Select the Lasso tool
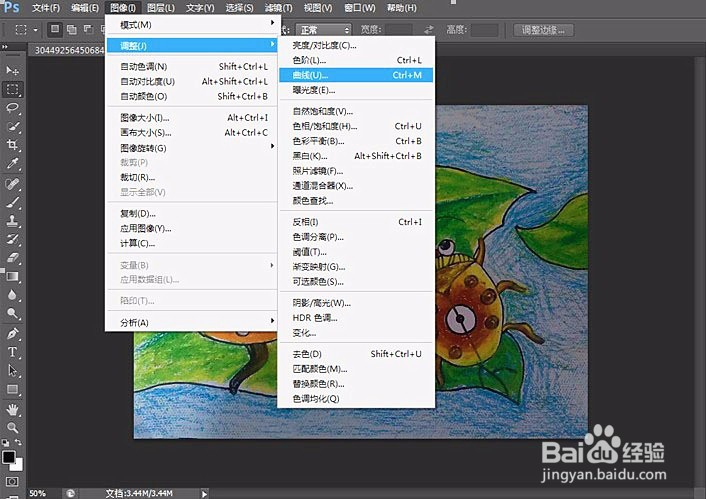This screenshot has height=499, width=706. tap(12, 108)
